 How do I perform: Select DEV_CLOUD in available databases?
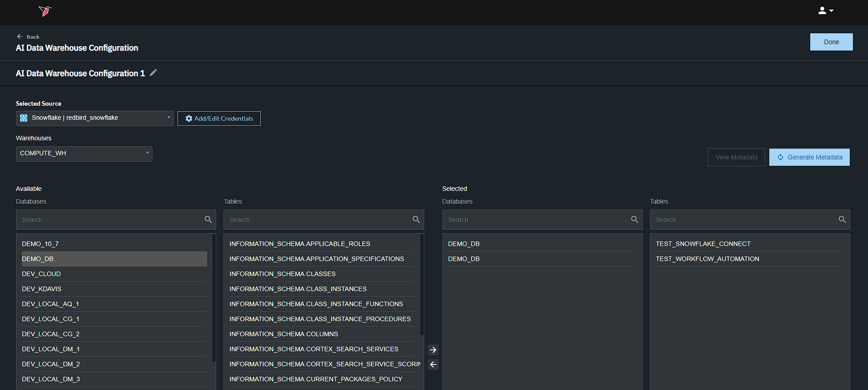tap(41, 274)
